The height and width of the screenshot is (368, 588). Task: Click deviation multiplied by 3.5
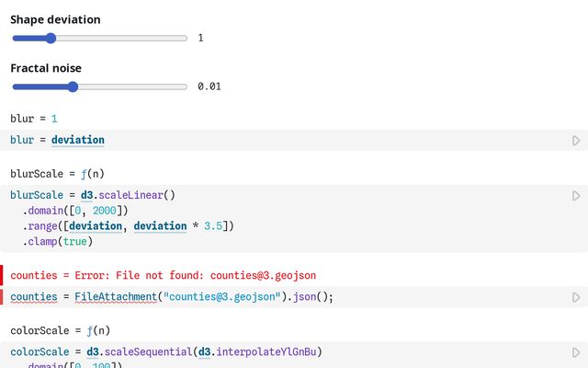point(166,226)
